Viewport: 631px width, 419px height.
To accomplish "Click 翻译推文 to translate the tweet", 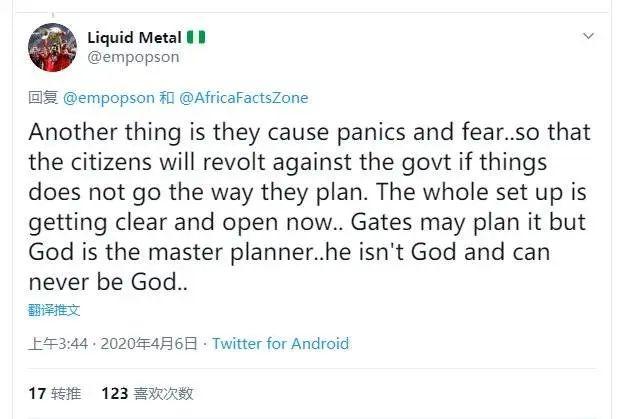I will tap(54, 310).
